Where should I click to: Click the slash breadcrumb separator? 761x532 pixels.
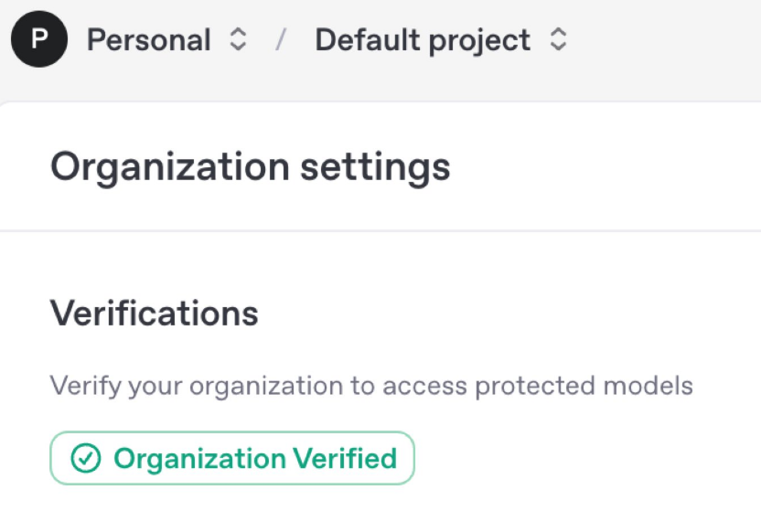(x=281, y=39)
